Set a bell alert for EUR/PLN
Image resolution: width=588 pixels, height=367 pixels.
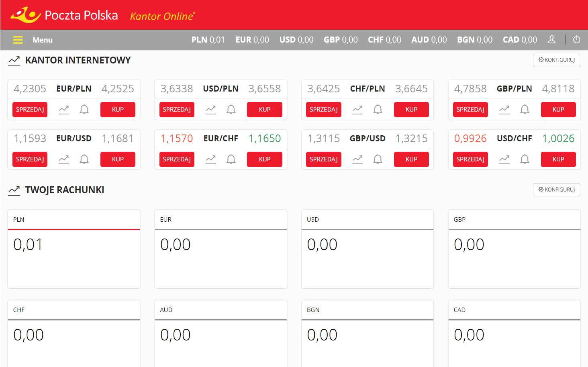[x=84, y=110]
